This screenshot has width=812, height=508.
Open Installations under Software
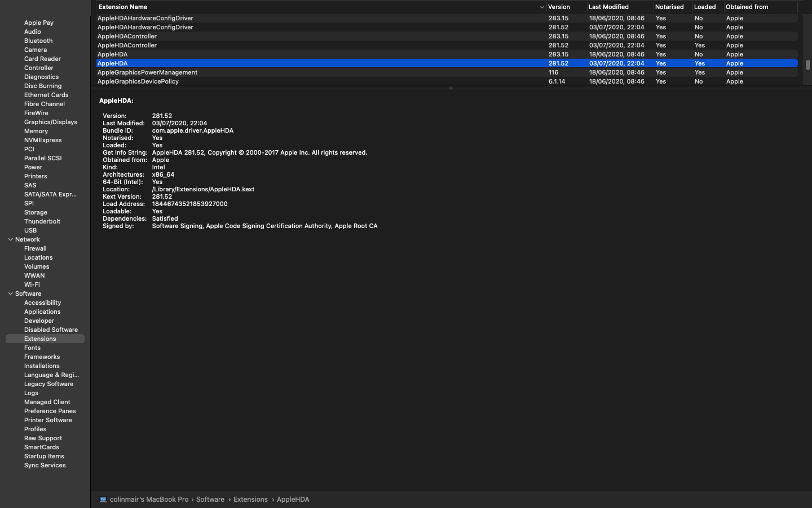click(x=42, y=366)
